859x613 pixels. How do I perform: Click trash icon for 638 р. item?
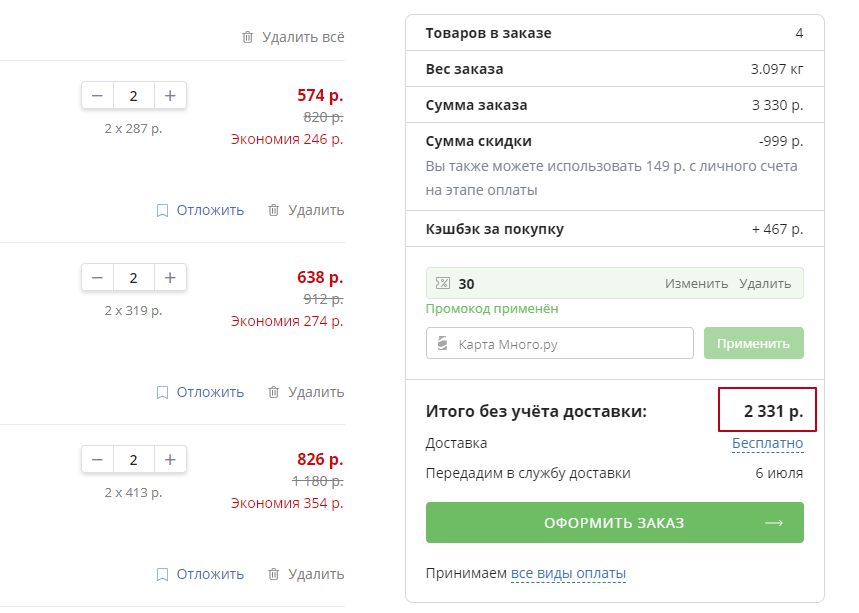[x=273, y=392]
